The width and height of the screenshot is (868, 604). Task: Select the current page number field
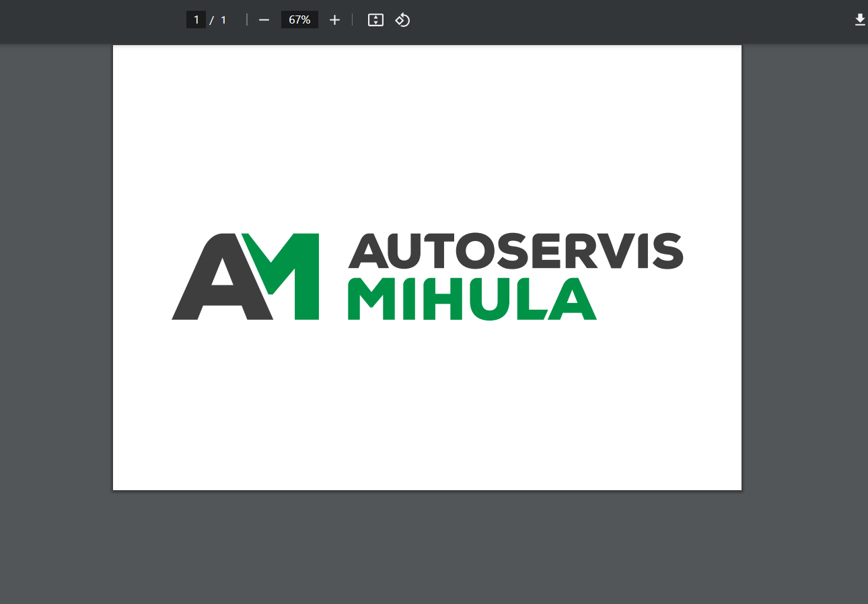pos(196,20)
